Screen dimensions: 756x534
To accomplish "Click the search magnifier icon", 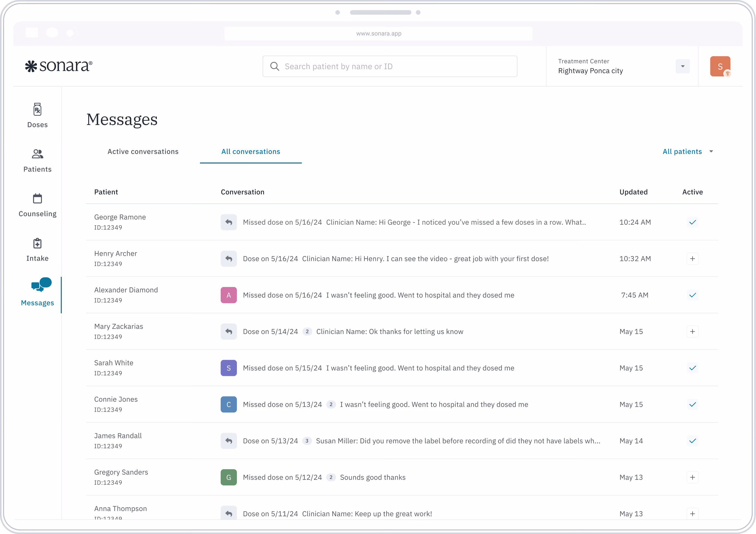I will click(x=275, y=66).
